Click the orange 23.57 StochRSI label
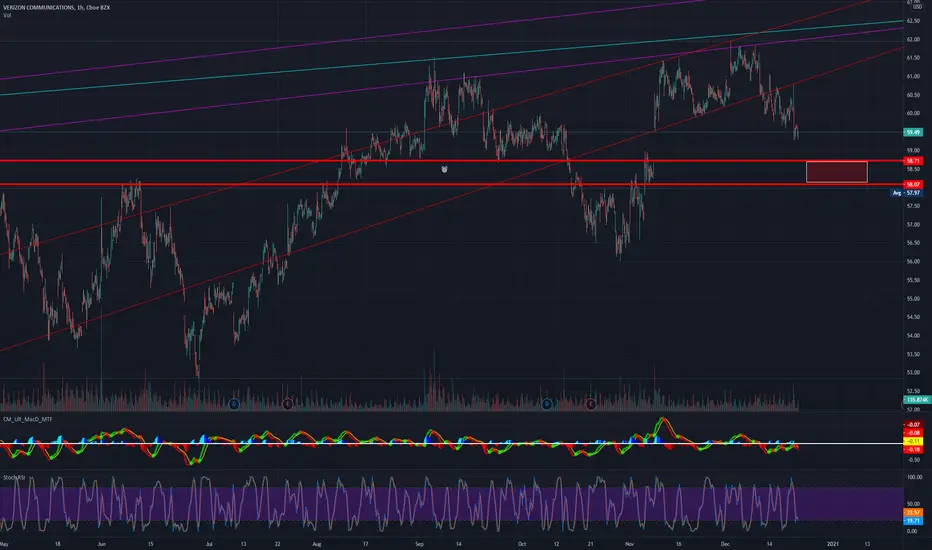The image size is (932, 550). pos(913,512)
